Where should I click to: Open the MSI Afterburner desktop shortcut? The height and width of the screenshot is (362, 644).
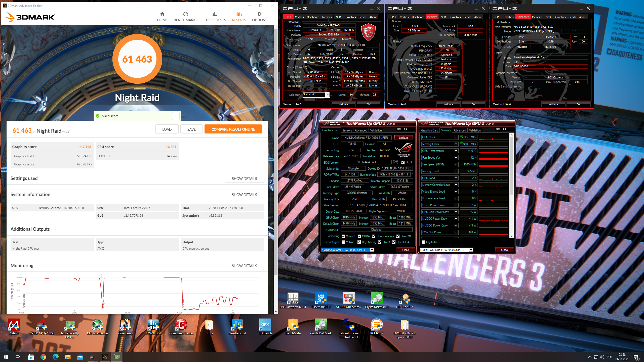click(97, 327)
